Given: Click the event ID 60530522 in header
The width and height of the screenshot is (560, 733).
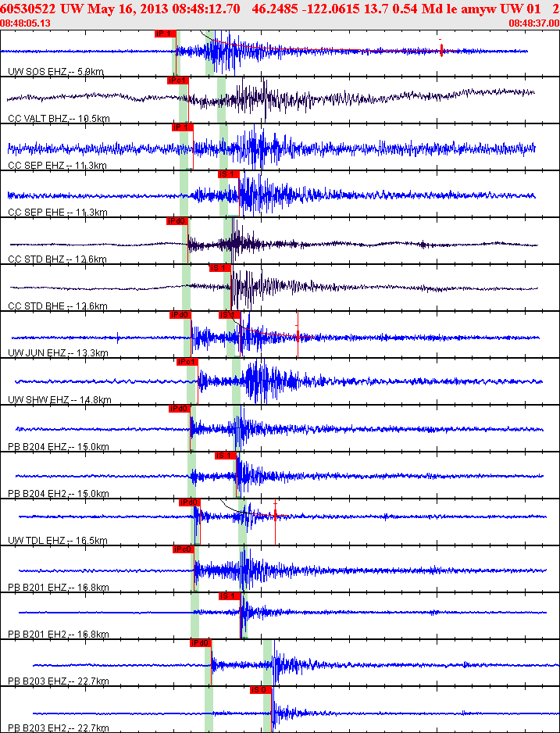Looking at the screenshot, I should click(x=28, y=9).
